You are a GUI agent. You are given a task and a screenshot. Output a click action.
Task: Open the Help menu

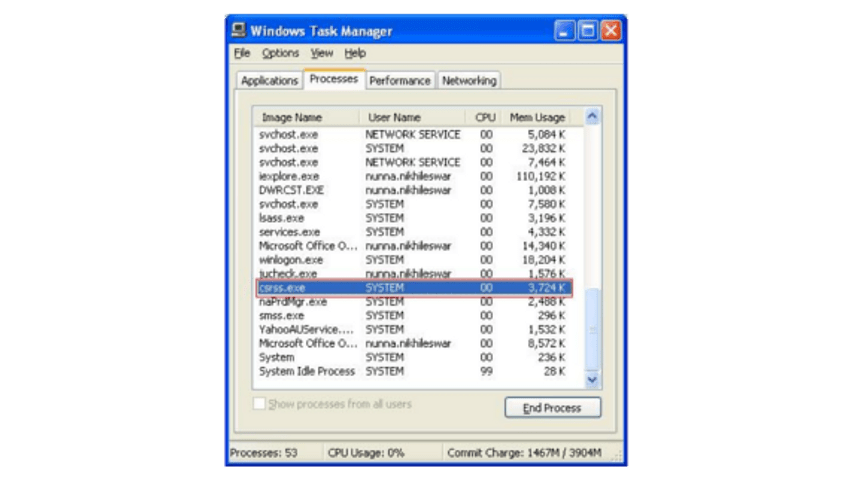(x=355, y=53)
